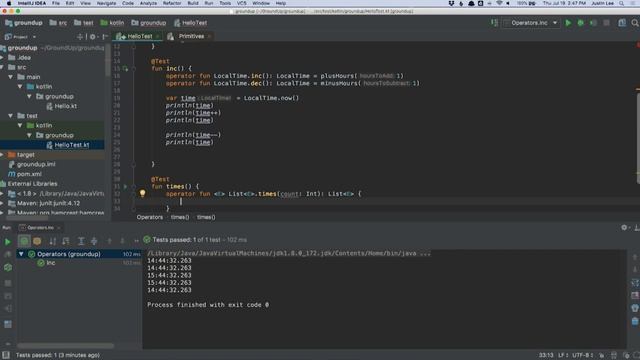Collapse all test results in Run toolbar

pyautogui.click(x=94, y=241)
